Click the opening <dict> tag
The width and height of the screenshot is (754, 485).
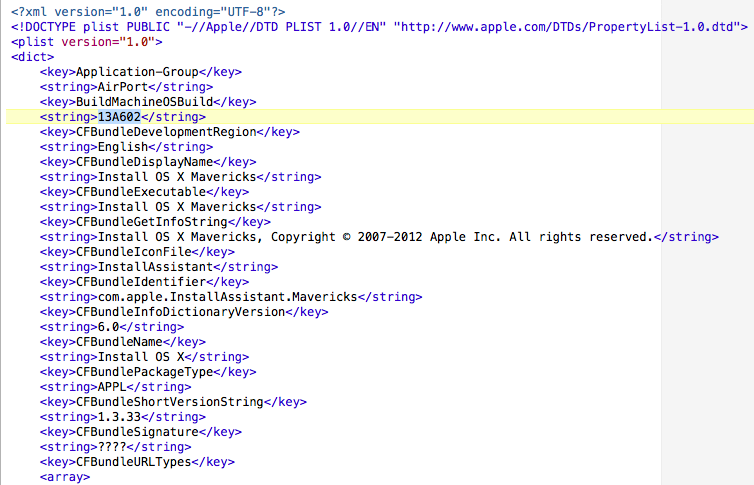coord(33,57)
